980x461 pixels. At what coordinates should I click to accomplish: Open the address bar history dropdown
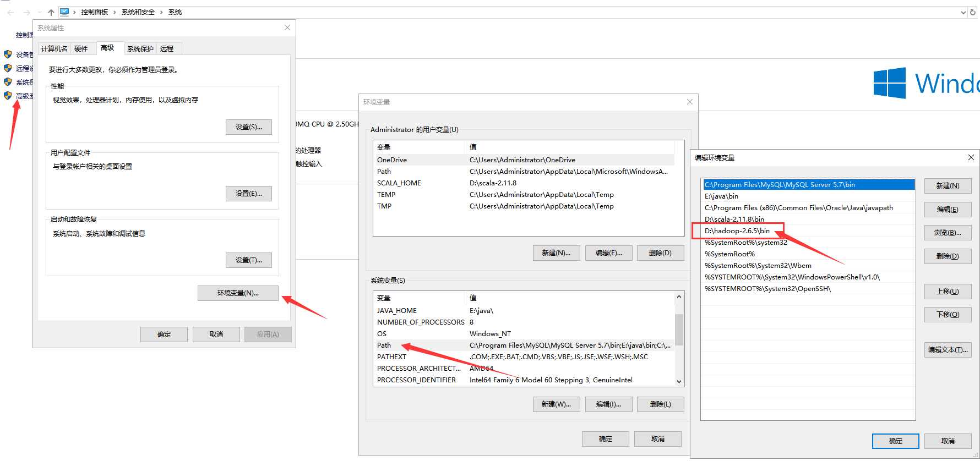point(963,12)
